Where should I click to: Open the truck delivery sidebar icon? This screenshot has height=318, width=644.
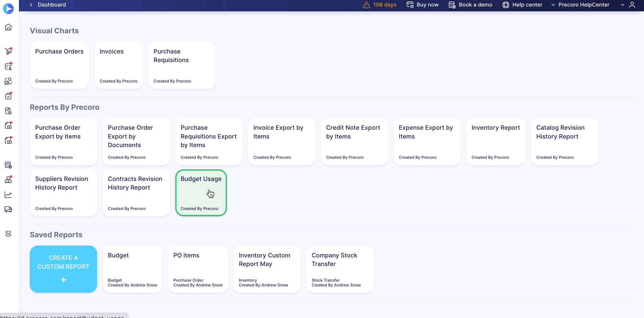(x=8, y=209)
